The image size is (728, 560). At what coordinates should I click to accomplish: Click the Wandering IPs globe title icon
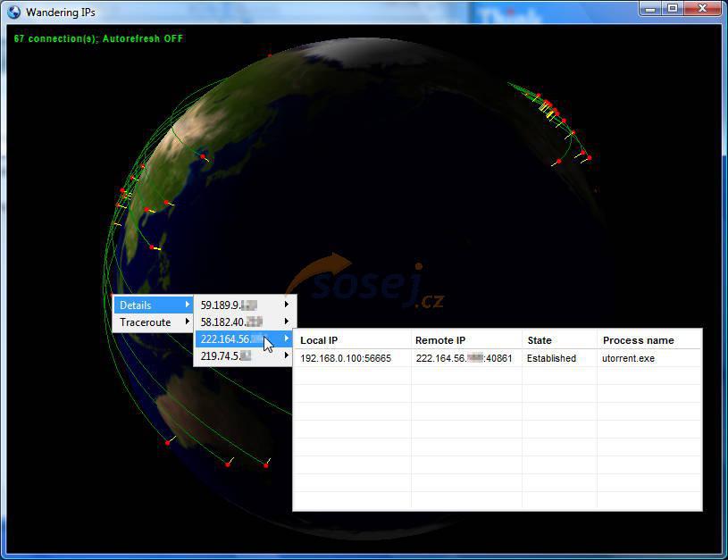[14, 13]
